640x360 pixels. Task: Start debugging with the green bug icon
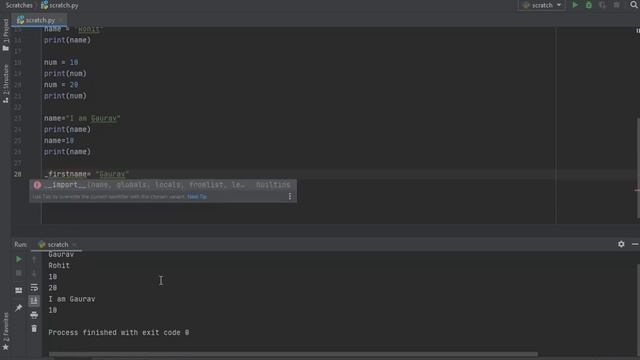tap(589, 5)
